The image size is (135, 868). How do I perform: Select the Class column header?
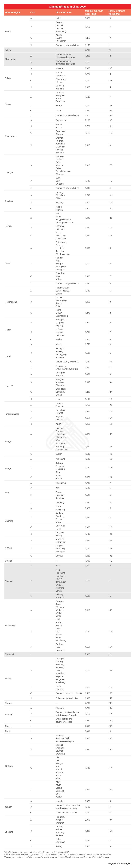tap(33, 13)
